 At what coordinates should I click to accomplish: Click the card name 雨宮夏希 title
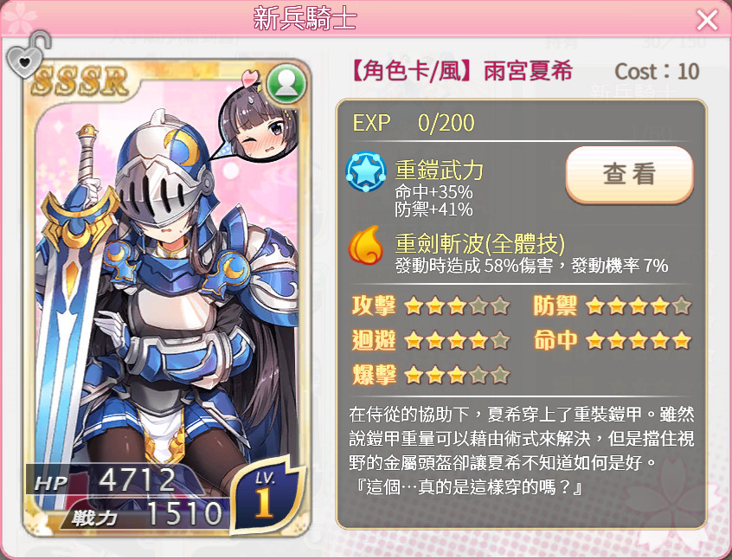(x=528, y=72)
